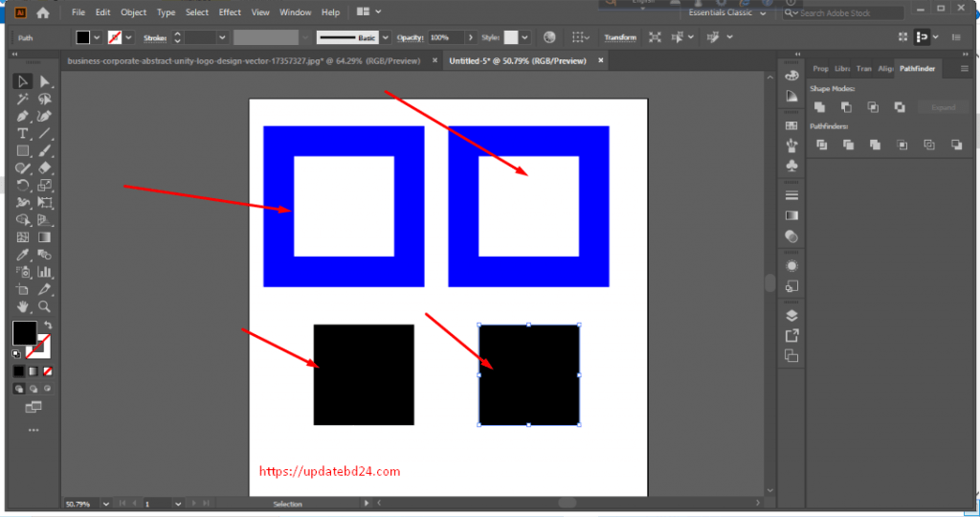Open the Effect menu
Viewport: 980px width, 517px height.
click(230, 12)
